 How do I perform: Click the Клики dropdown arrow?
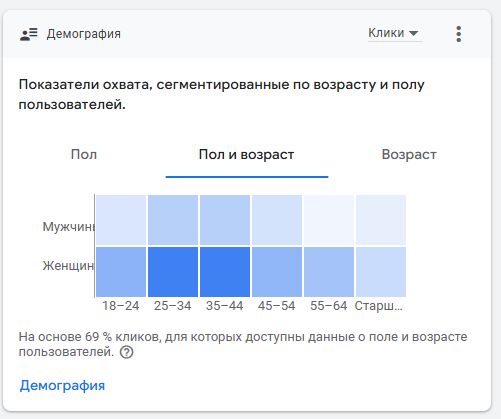click(x=413, y=33)
